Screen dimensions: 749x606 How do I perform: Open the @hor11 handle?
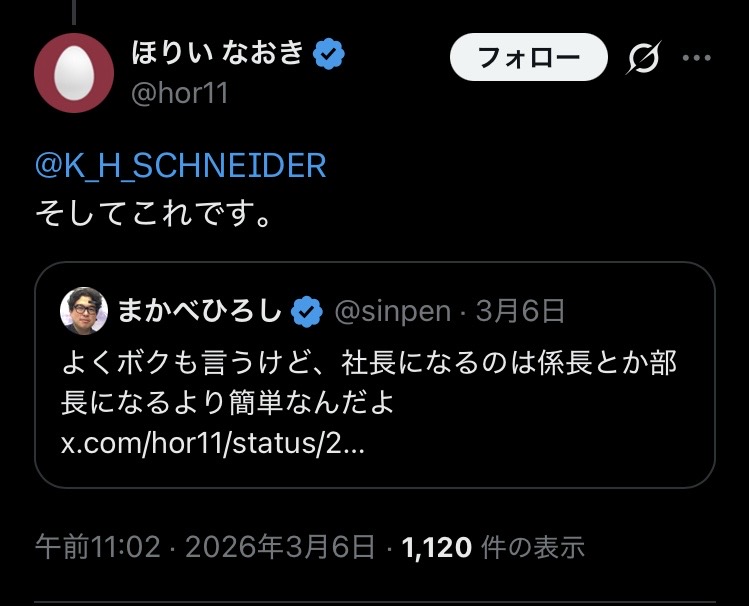(x=180, y=93)
